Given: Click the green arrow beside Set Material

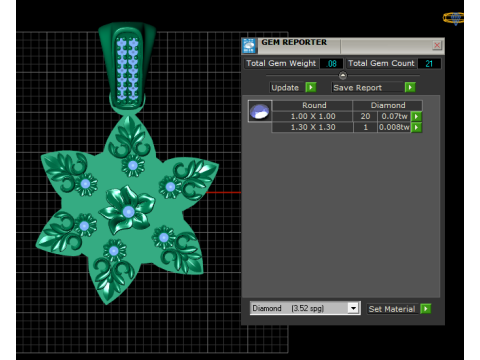Looking at the screenshot, I should coord(426,309).
